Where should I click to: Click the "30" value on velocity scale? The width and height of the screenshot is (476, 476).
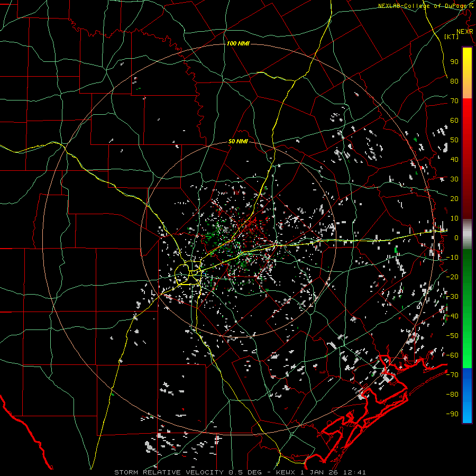pos(454,179)
